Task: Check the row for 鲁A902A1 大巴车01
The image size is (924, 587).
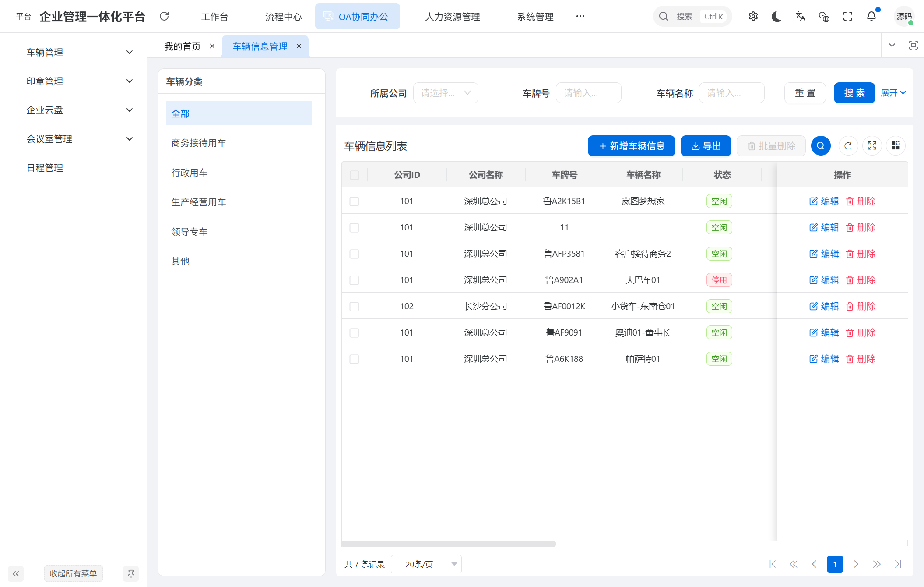Action: point(354,279)
